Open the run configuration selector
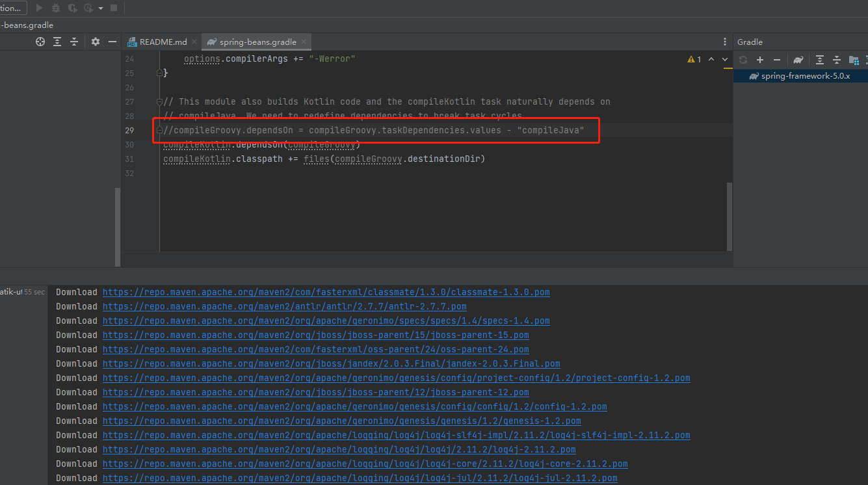 (13, 8)
